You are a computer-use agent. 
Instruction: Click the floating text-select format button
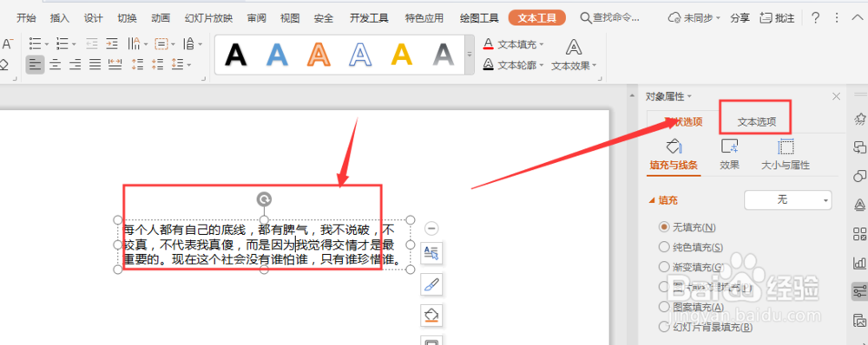[431, 253]
